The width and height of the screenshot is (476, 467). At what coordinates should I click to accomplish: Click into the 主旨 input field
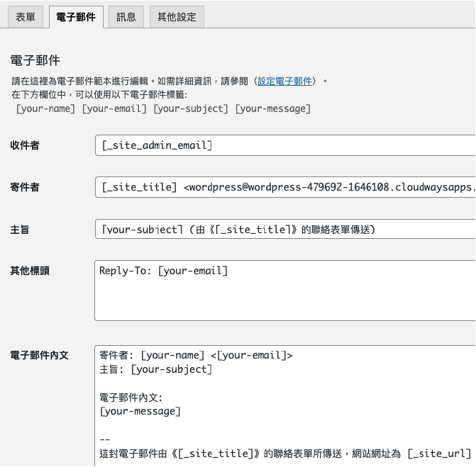[x=284, y=230]
